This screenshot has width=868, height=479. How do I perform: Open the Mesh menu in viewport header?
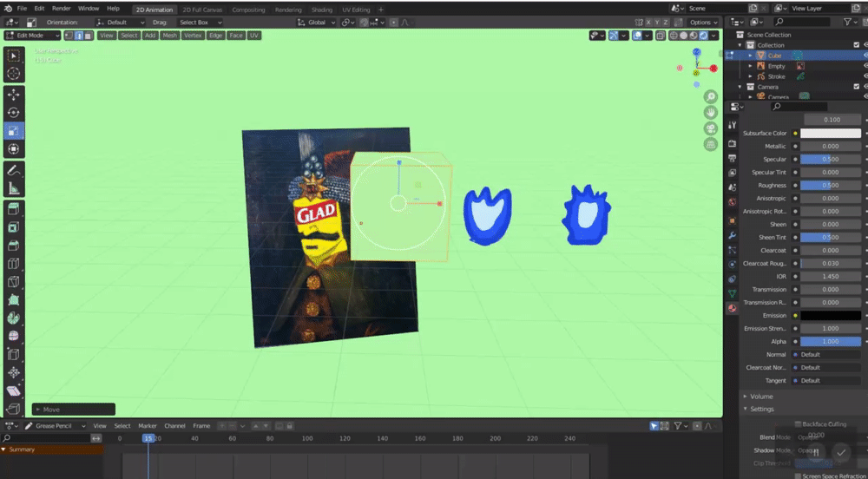[169, 36]
